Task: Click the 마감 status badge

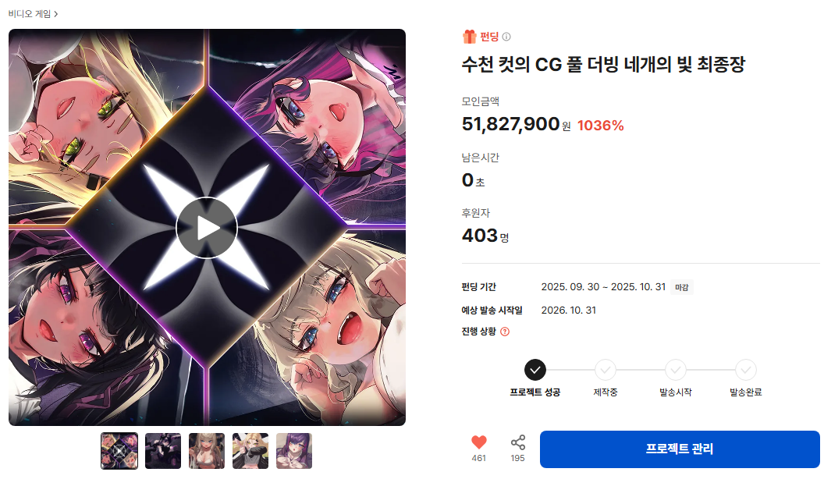Action: pyautogui.click(x=682, y=287)
